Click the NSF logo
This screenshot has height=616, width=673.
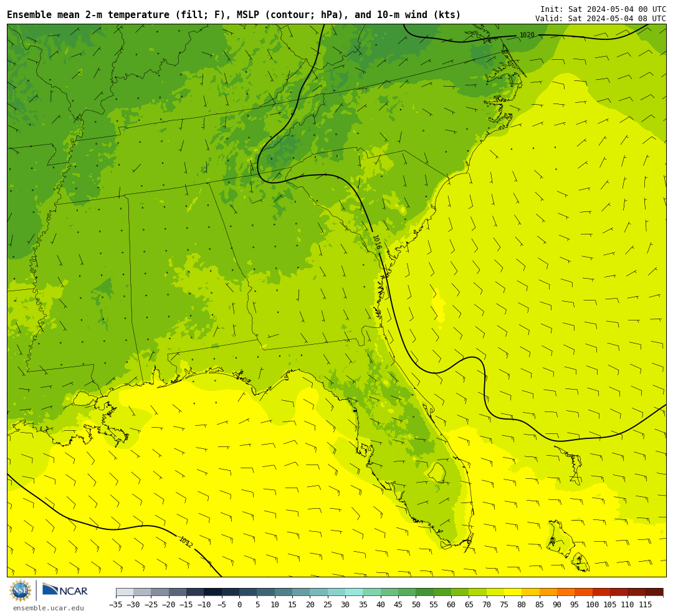pos(21,590)
